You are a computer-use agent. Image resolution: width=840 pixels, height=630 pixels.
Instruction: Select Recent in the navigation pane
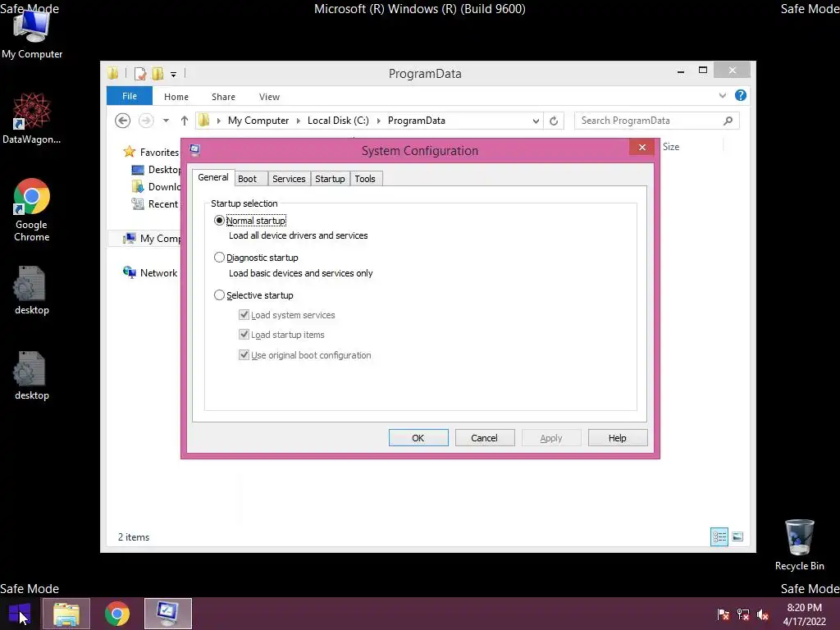pyautogui.click(x=155, y=204)
